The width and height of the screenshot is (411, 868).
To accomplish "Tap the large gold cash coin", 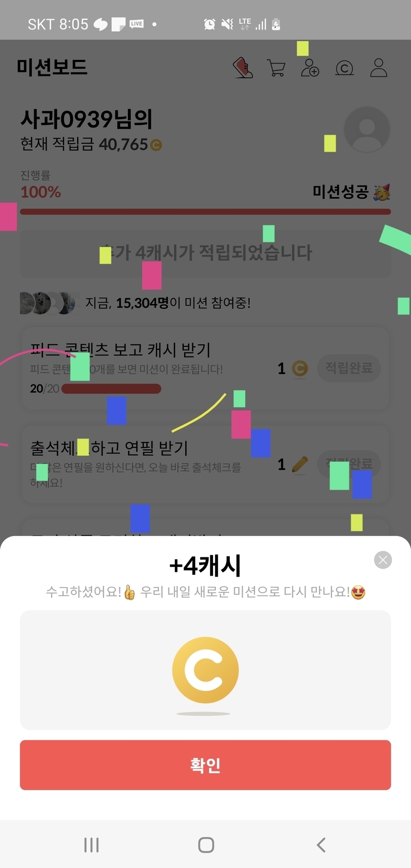I will coord(205,670).
